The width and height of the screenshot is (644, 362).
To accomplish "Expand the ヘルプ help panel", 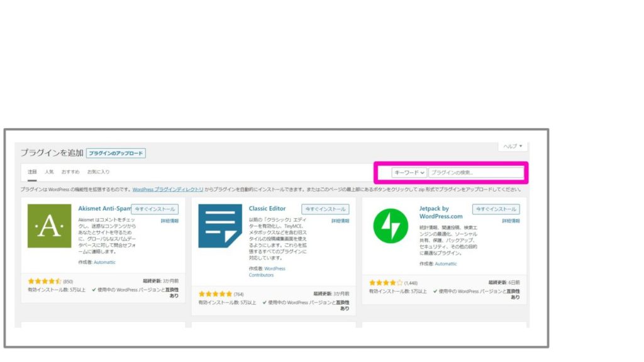I will 513,146.
